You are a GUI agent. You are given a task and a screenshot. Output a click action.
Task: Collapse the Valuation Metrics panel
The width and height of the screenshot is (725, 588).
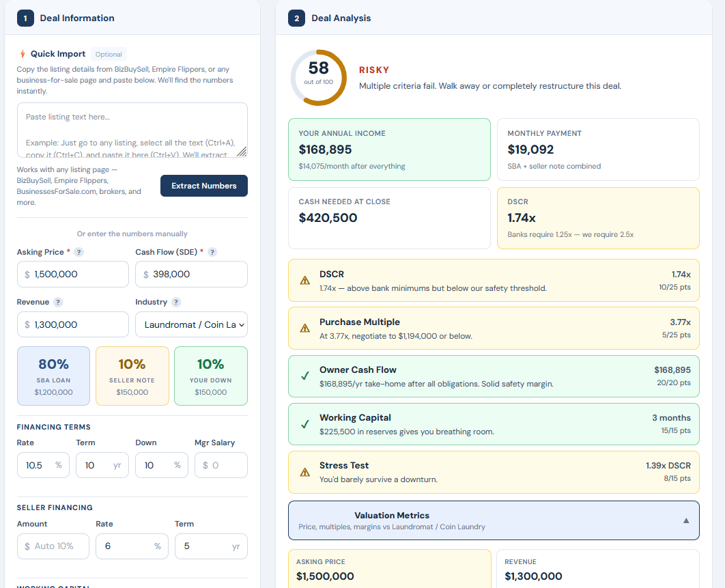tap(685, 520)
